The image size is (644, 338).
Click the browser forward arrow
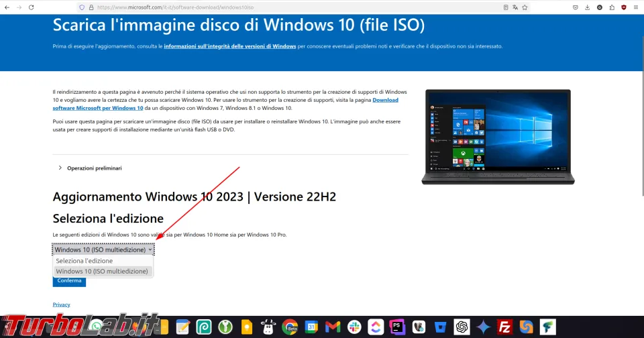tap(19, 7)
